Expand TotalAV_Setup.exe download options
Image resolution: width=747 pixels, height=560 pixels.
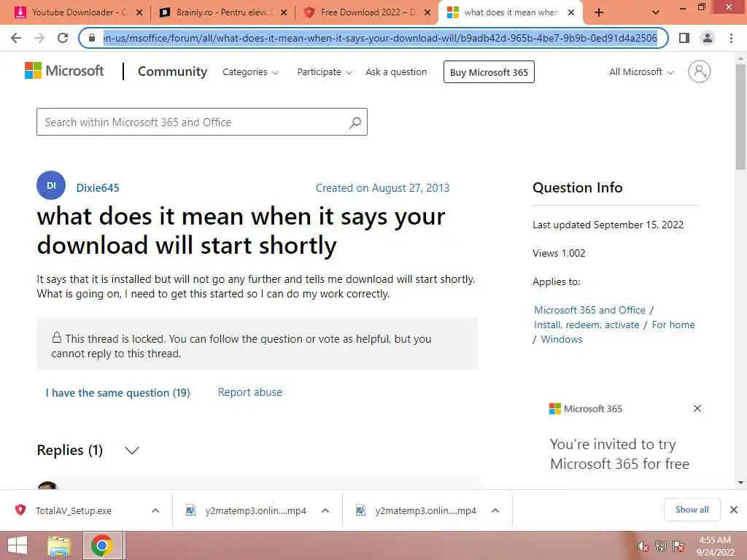click(x=155, y=510)
